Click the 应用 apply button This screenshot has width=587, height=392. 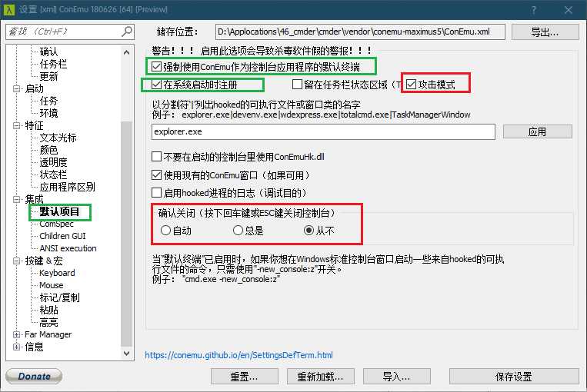pyautogui.click(x=537, y=131)
